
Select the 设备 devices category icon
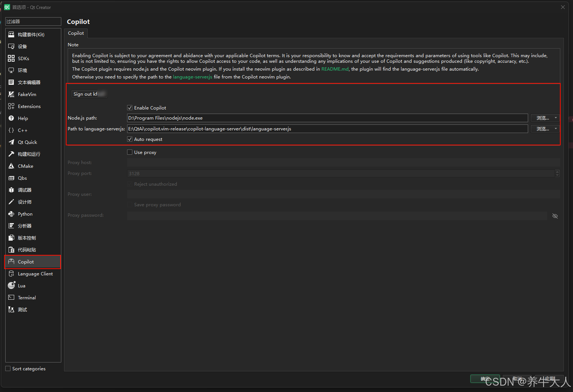[11, 46]
